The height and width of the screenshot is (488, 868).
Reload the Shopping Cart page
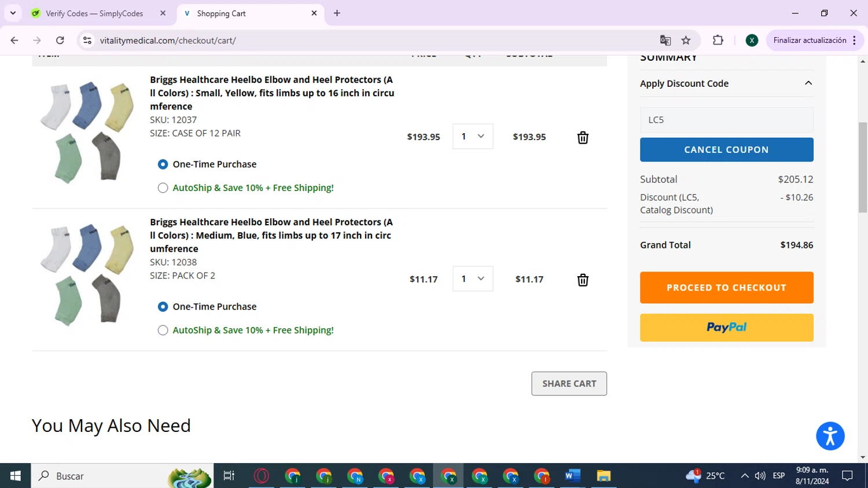(60, 41)
